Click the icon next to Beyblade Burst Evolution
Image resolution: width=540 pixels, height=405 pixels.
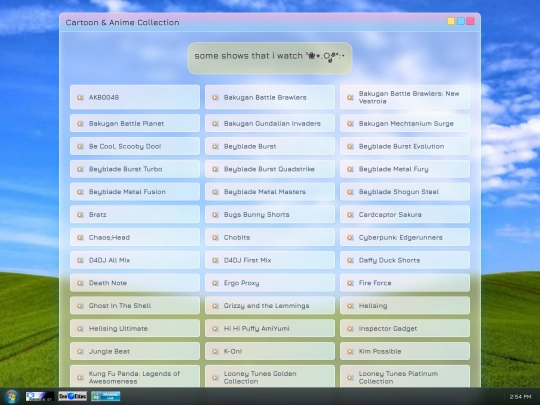pos(350,146)
